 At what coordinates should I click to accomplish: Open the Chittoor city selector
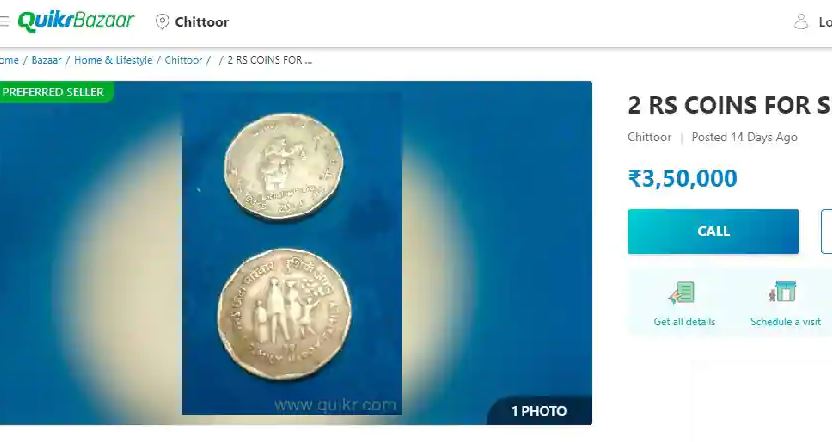(202, 22)
